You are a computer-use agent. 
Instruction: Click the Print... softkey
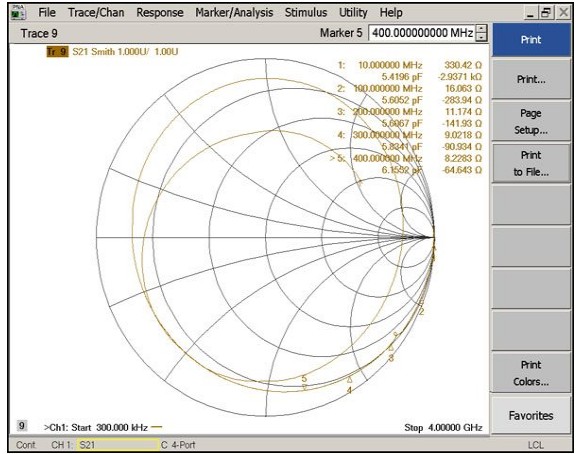531,79
